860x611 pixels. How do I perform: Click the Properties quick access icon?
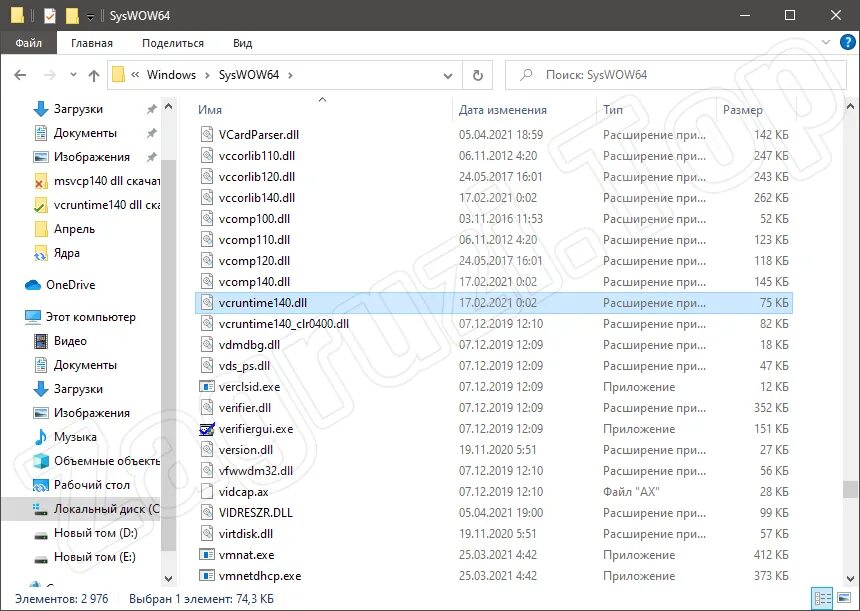tap(49, 15)
